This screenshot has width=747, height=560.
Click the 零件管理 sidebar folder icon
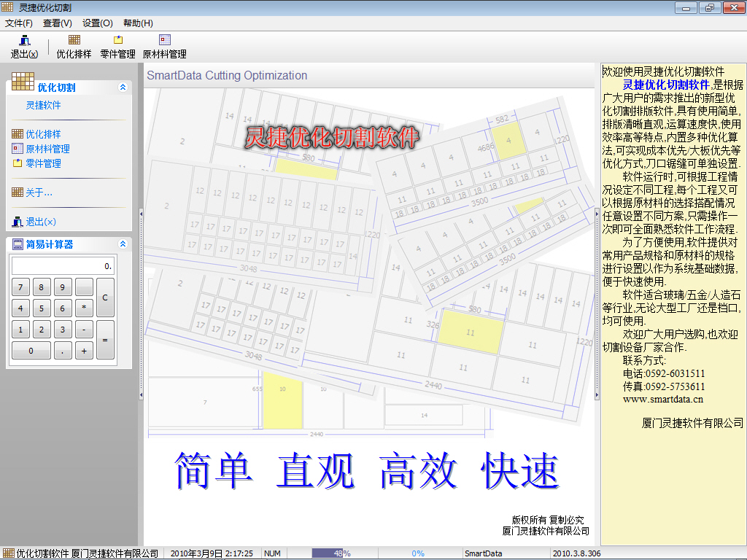[18, 163]
